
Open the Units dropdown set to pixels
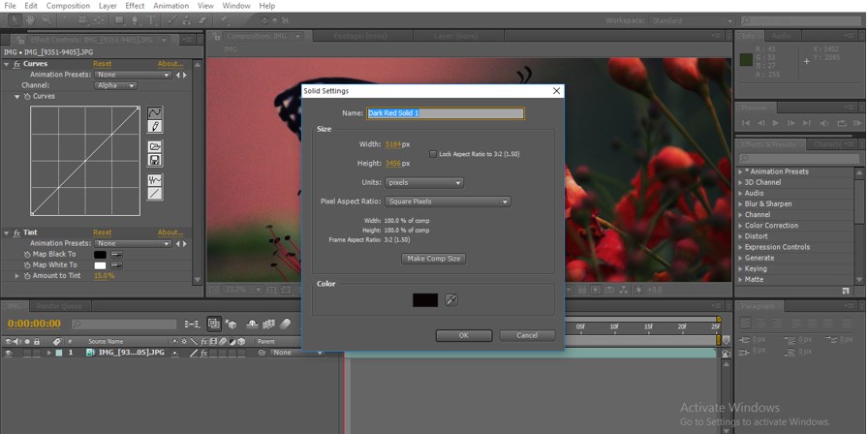[x=423, y=182]
